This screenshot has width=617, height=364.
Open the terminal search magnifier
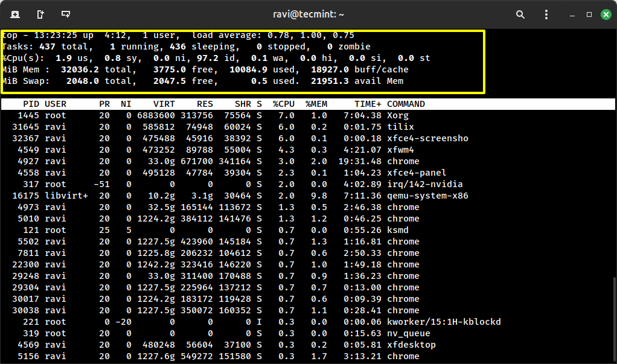click(520, 14)
